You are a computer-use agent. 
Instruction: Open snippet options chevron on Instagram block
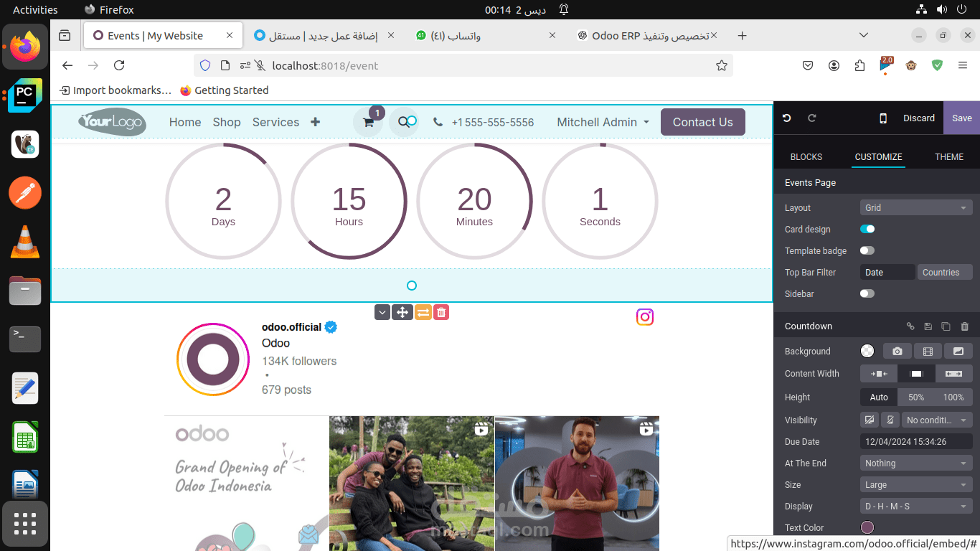[382, 312]
